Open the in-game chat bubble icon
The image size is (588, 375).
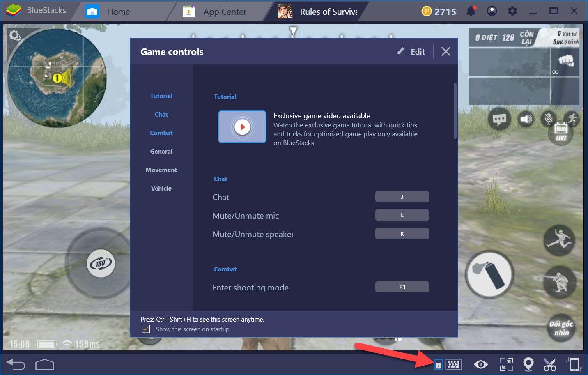pyautogui.click(x=499, y=120)
